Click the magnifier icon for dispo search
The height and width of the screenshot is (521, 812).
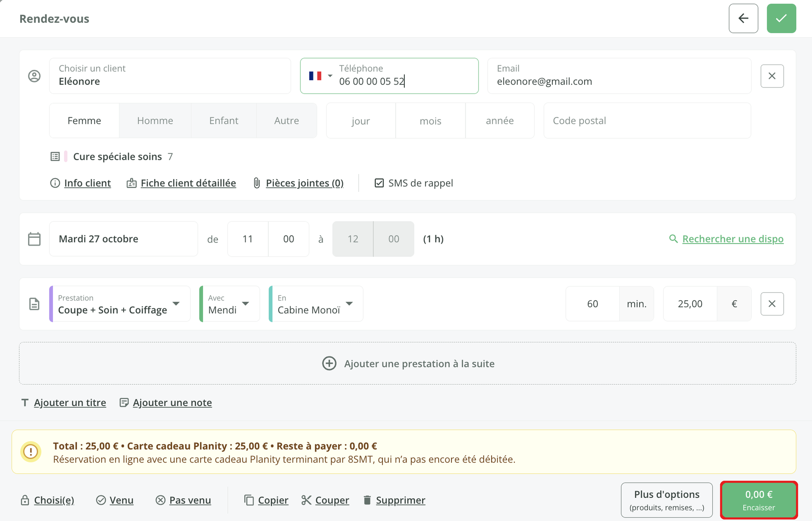coord(673,239)
